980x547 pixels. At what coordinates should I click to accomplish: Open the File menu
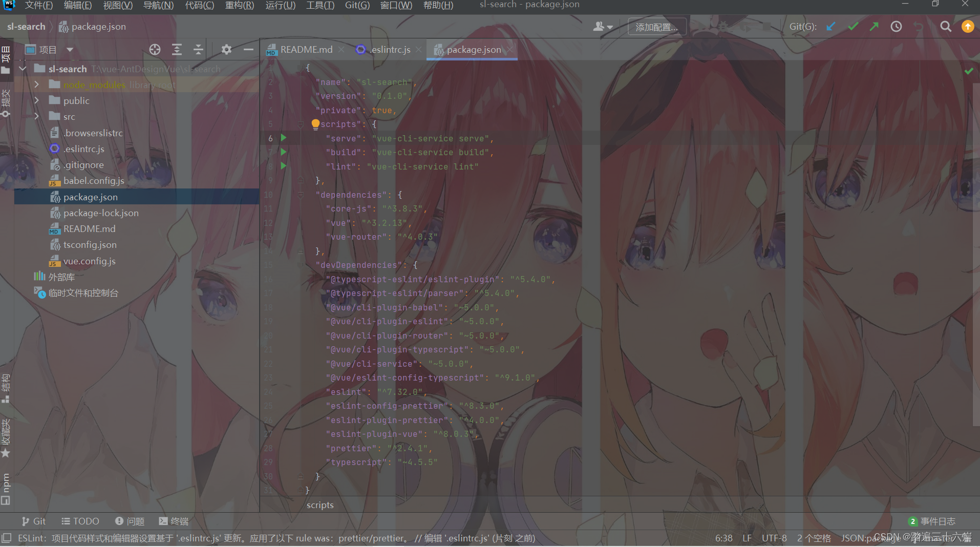[x=39, y=5]
